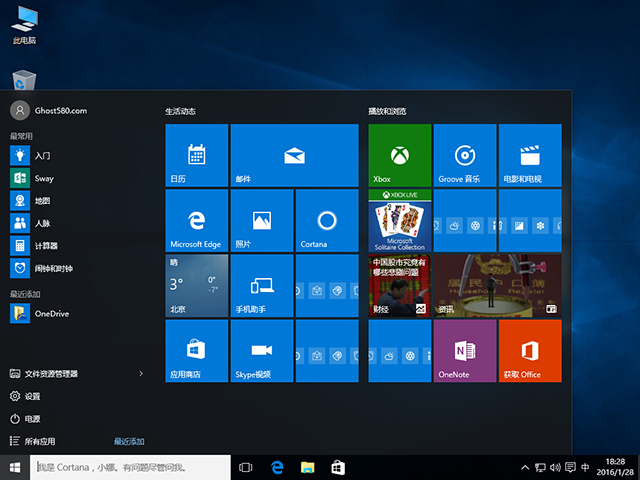This screenshot has height=480, width=640.
Task: Launch the Skype视频 tile
Action: (x=261, y=350)
